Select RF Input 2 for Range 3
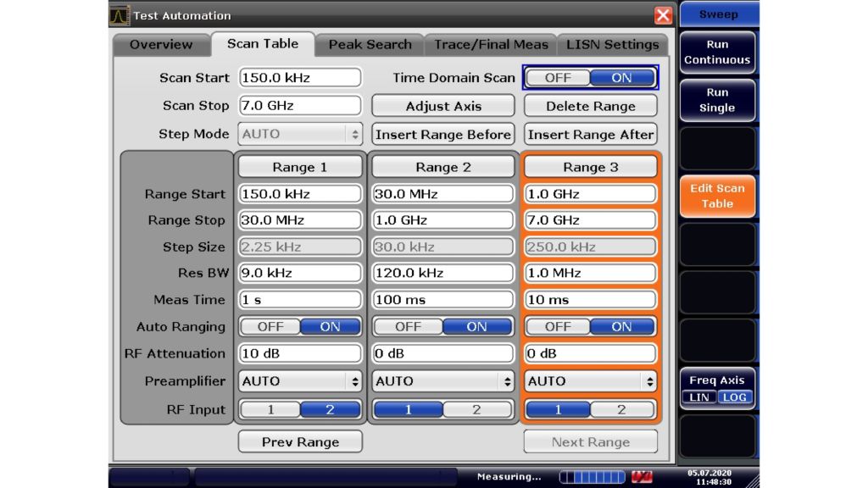 click(622, 410)
